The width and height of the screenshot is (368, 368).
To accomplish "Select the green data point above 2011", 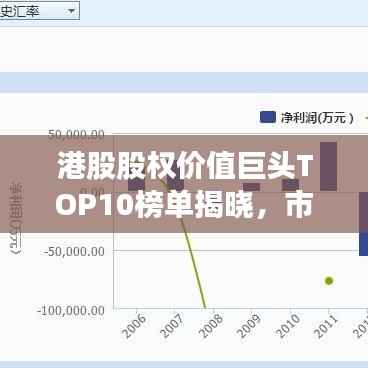I will tap(329, 281).
